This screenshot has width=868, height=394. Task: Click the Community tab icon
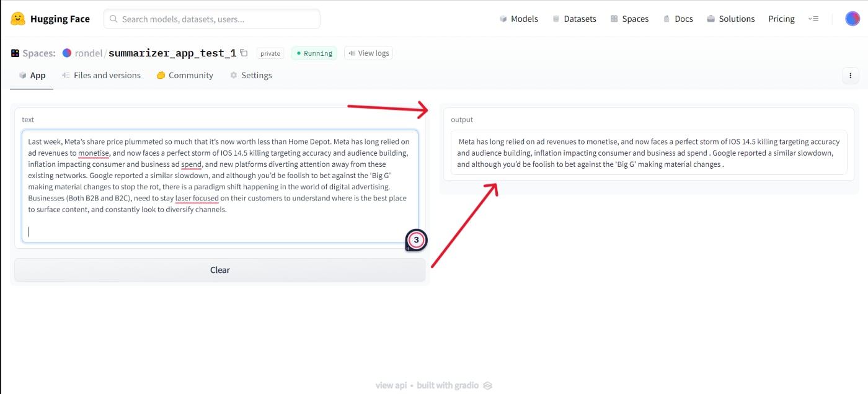[x=161, y=75]
